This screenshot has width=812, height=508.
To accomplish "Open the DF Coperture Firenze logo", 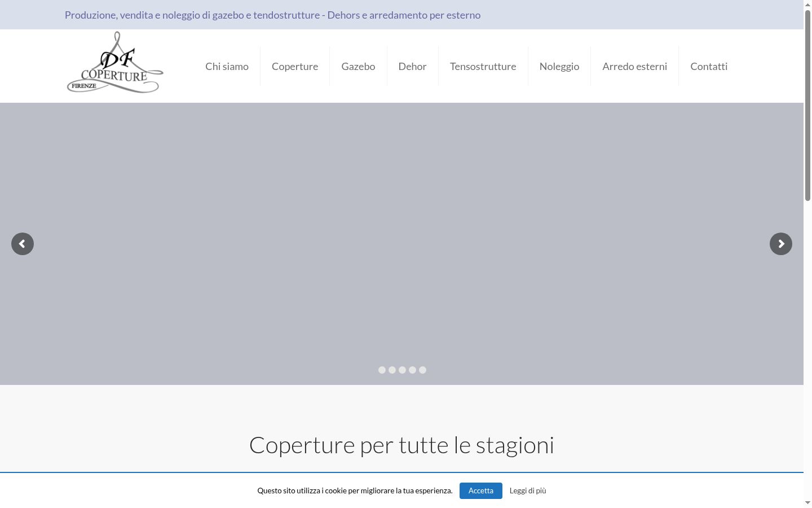I will click(115, 63).
